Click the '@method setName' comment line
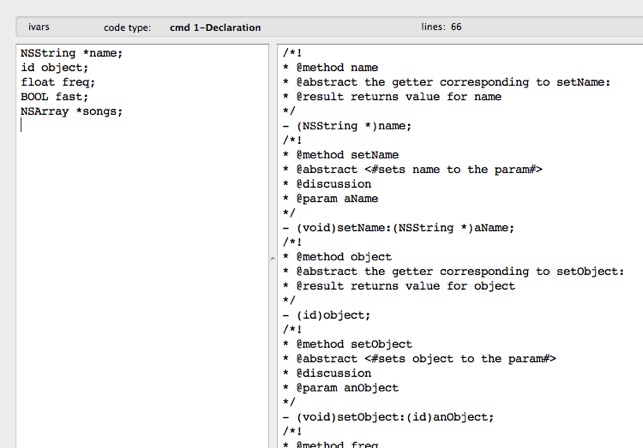This screenshot has height=448, width=643. [341, 155]
